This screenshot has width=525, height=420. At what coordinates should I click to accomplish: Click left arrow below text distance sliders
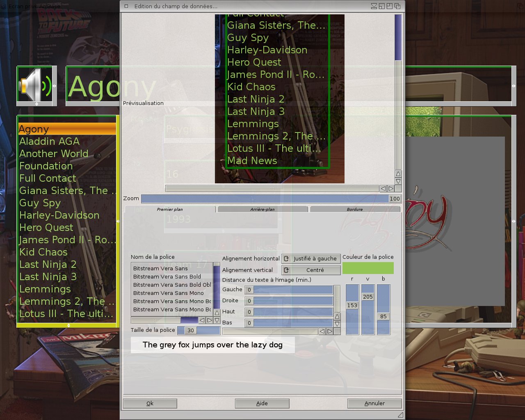coord(322,331)
